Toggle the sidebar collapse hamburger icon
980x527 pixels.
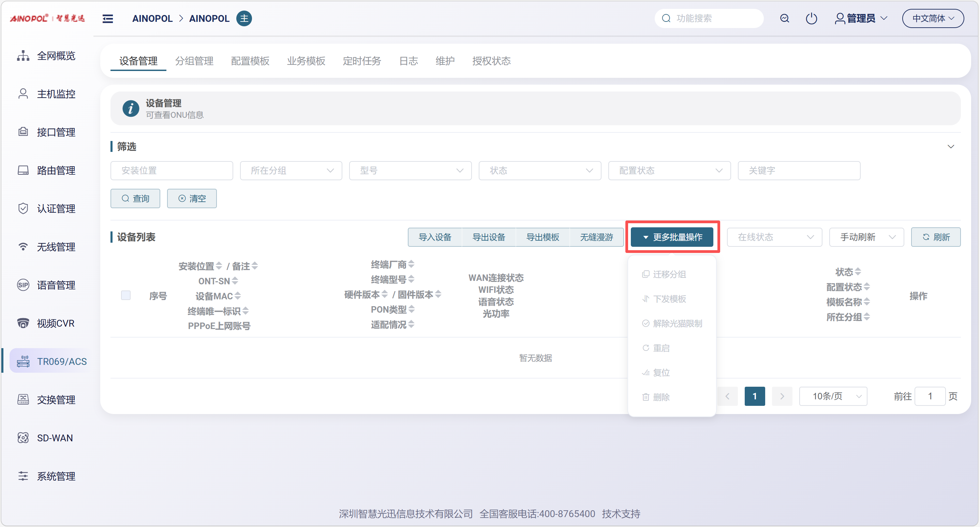[108, 19]
